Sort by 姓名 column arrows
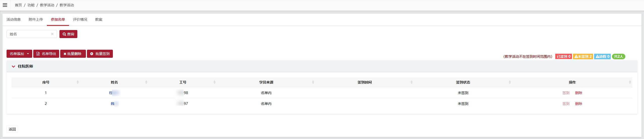 click(x=146, y=82)
